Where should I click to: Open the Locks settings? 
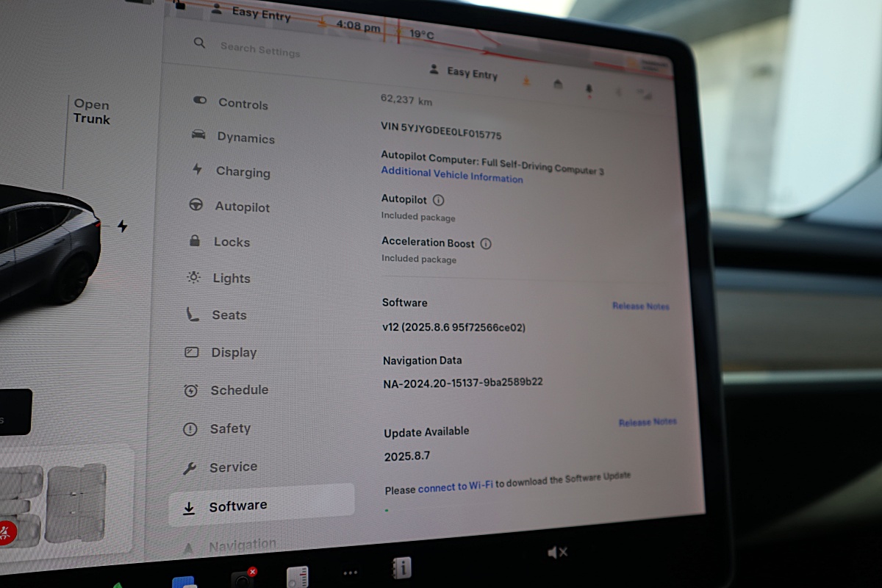[219, 242]
